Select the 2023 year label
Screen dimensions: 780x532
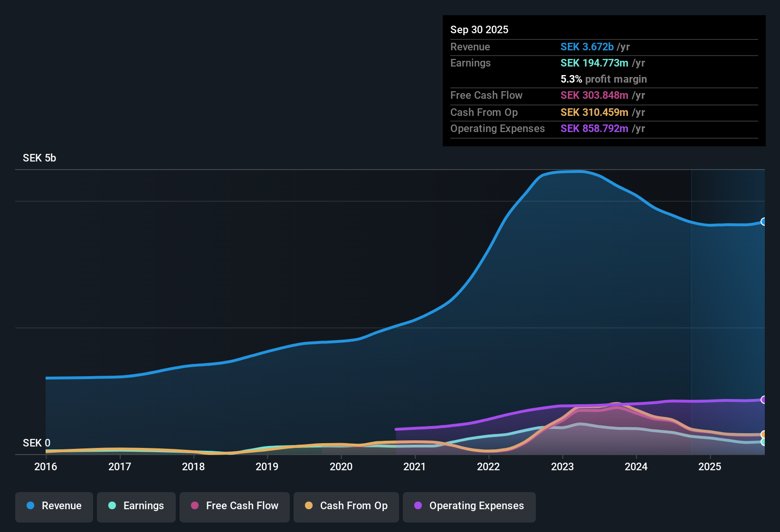(x=562, y=466)
